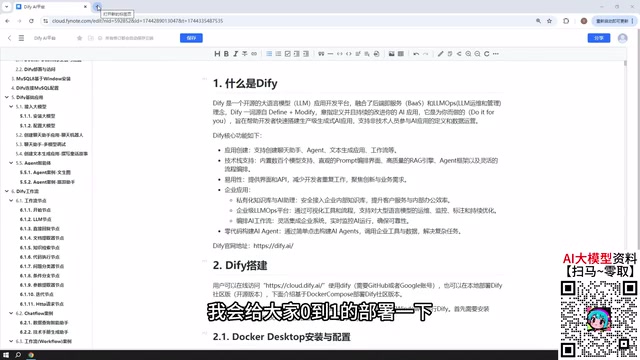Click the heading '2. Dify搭建'
Screen dimensions: 640x360
coord(240,266)
